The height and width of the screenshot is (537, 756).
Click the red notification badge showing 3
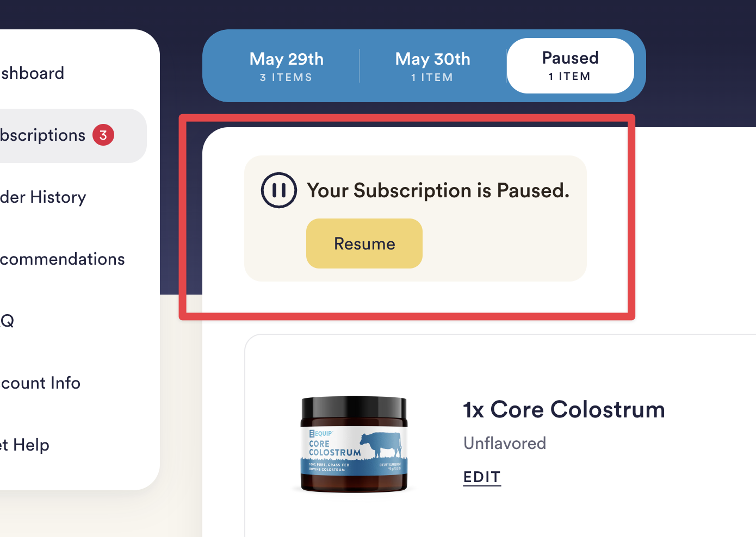103,135
